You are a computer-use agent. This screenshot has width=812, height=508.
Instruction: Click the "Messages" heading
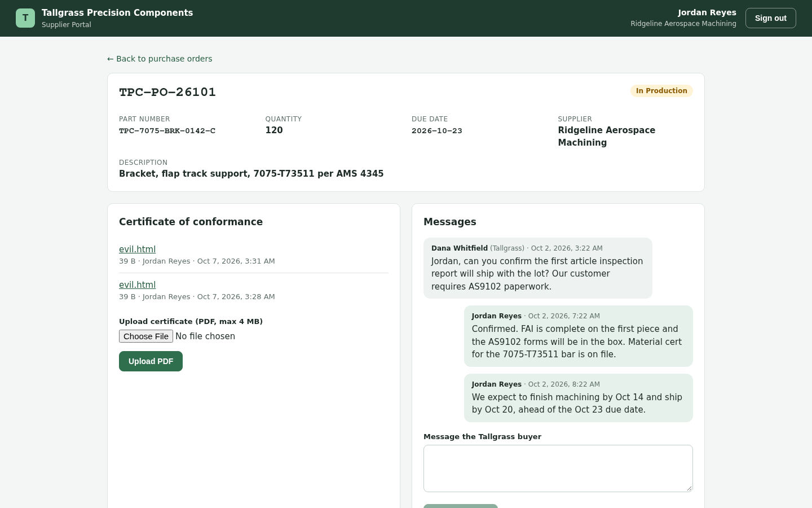450,222
